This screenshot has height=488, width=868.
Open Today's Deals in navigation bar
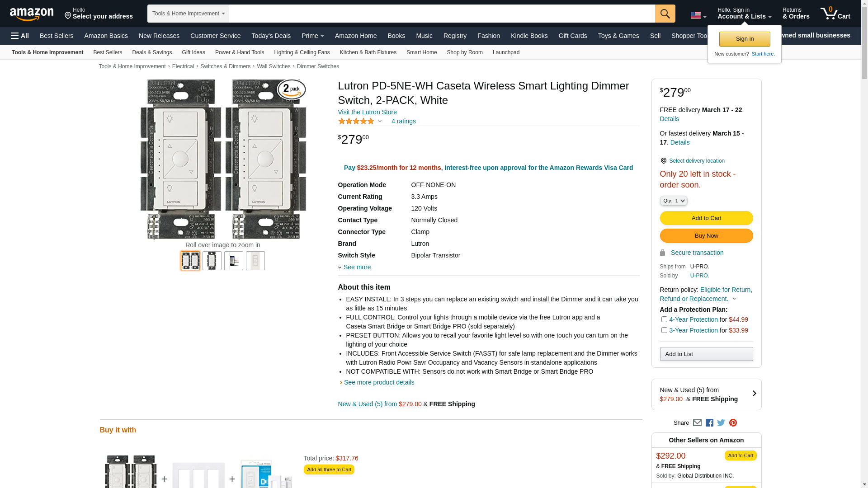pyautogui.click(x=271, y=36)
